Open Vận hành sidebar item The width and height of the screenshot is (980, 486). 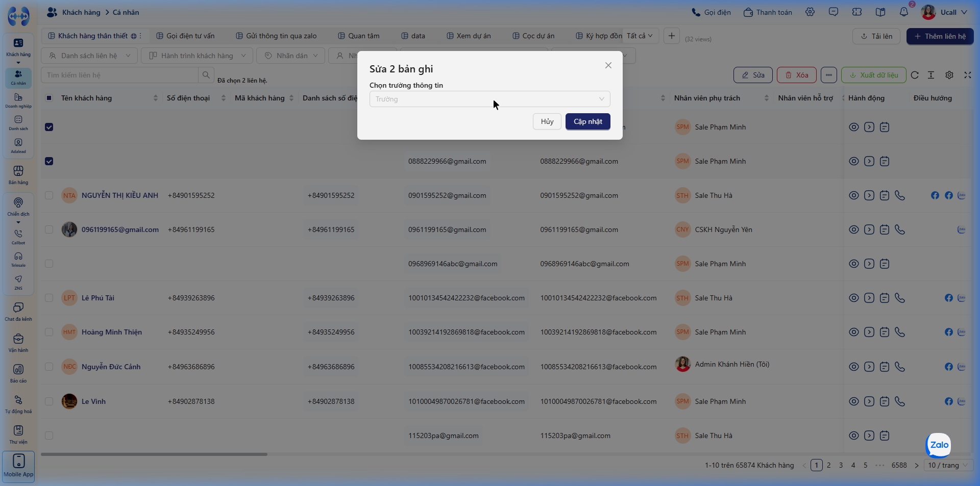[x=18, y=343]
